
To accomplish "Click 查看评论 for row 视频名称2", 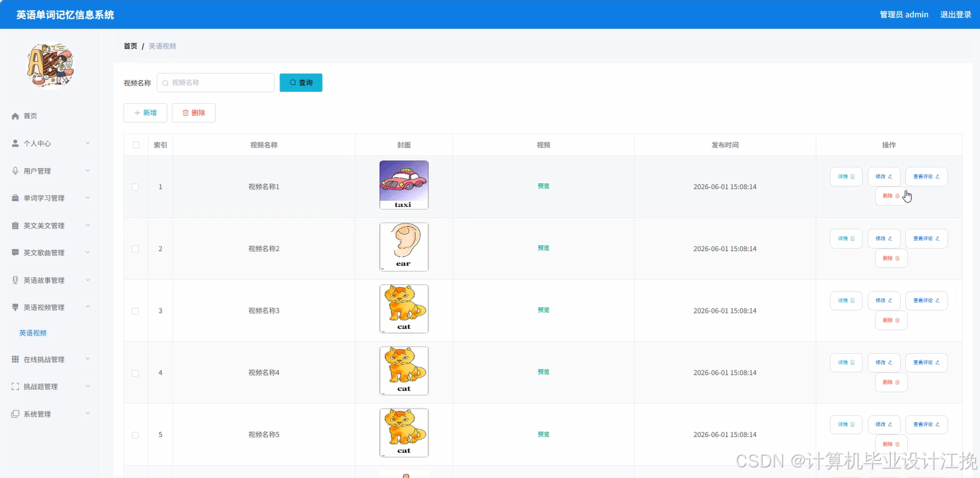I will pos(926,239).
